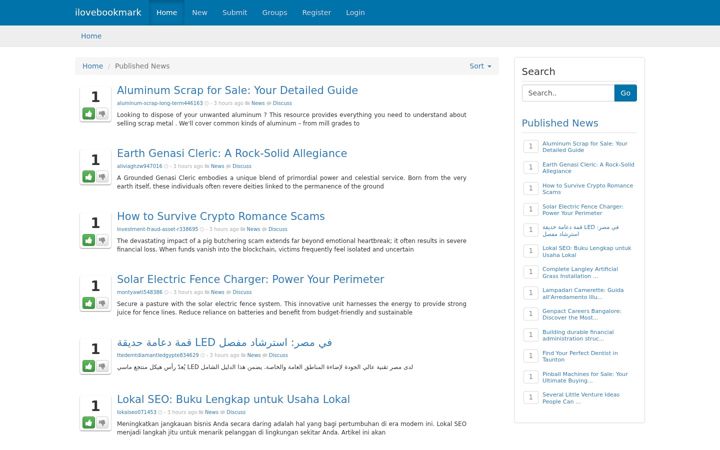Downvote the Earth Genasi Cleric post
Screen dimensions: 720x450
tap(102, 176)
